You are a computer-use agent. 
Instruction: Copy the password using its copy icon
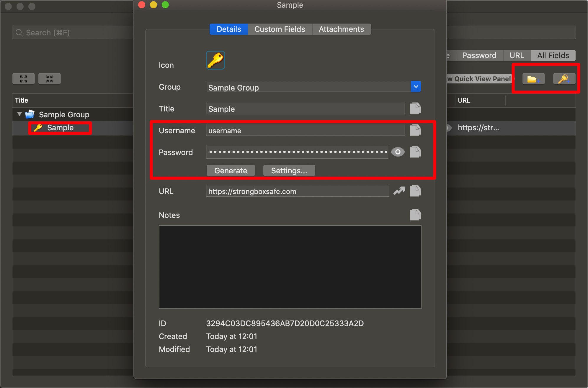[415, 152]
